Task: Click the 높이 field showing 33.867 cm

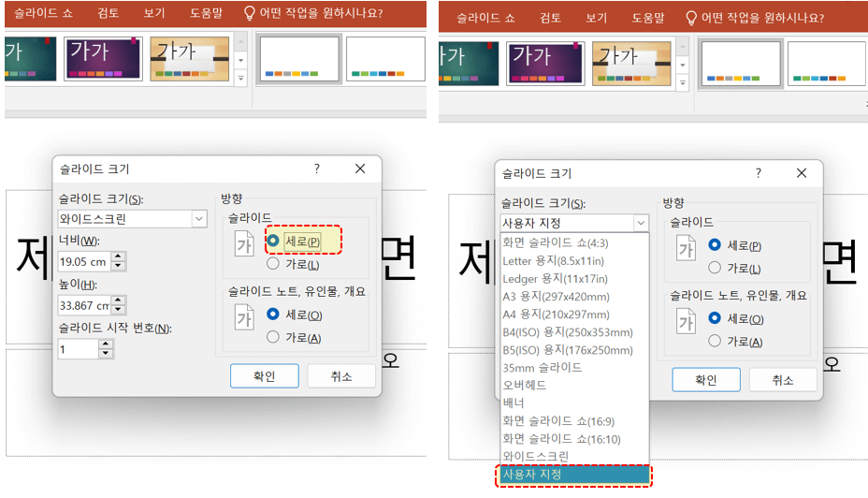Action: [84, 305]
